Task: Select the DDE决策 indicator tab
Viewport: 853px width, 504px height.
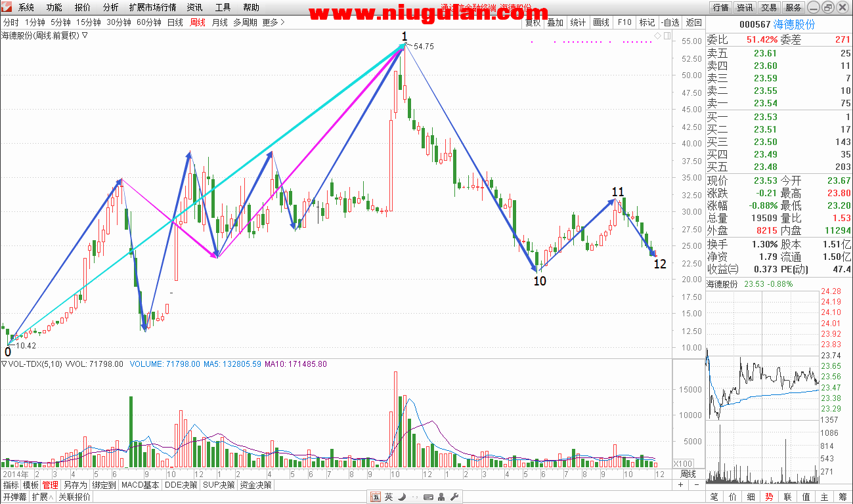Action: click(x=181, y=486)
